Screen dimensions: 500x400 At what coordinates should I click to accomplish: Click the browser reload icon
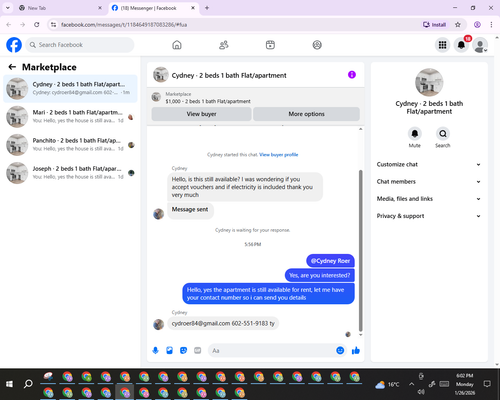(37, 25)
